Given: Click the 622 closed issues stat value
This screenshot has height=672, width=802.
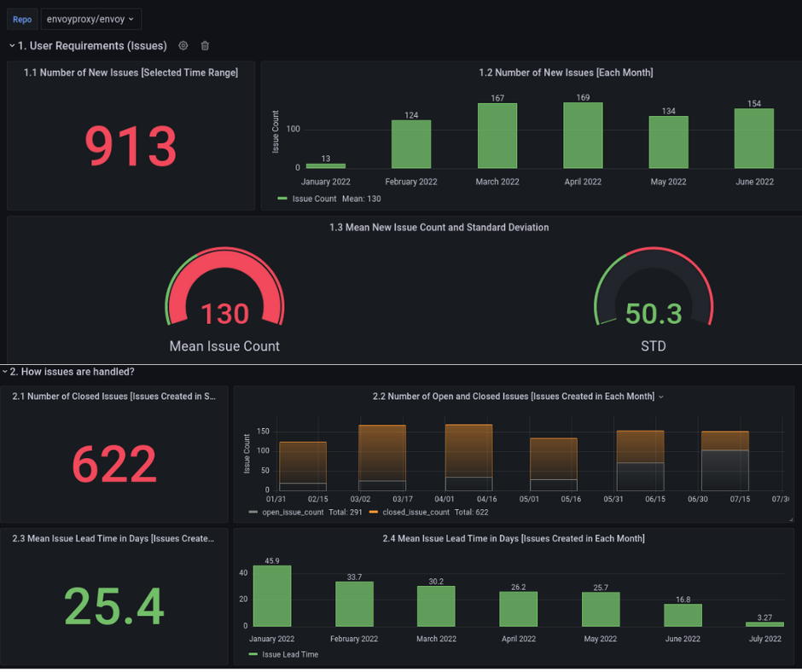Looking at the screenshot, I should pyautogui.click(x=113, y=463).
